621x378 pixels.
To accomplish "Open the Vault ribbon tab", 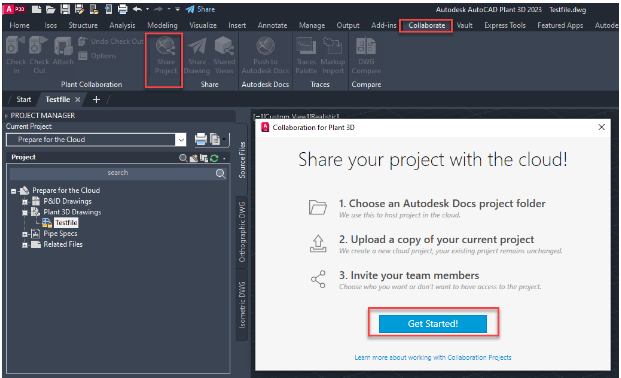I will [x=465, y=25].
